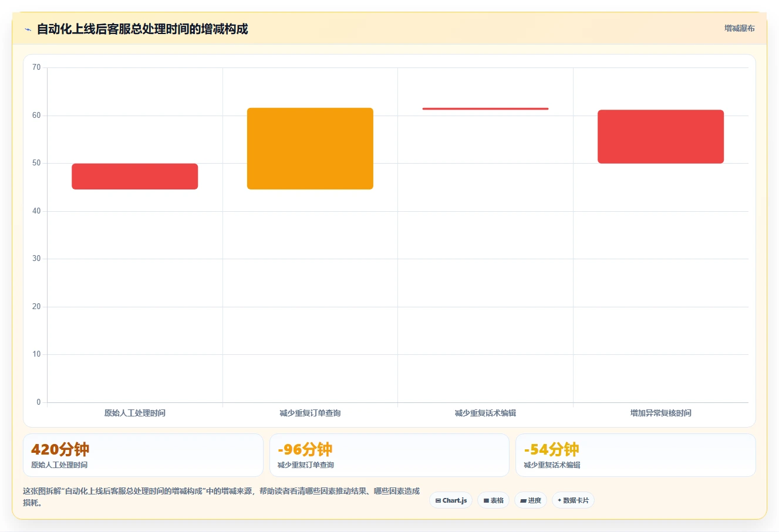Screen dimensions: 779x532
Task: Click the caption 减少重复话术编辑 under -54分钟
Action: [552, 465]
